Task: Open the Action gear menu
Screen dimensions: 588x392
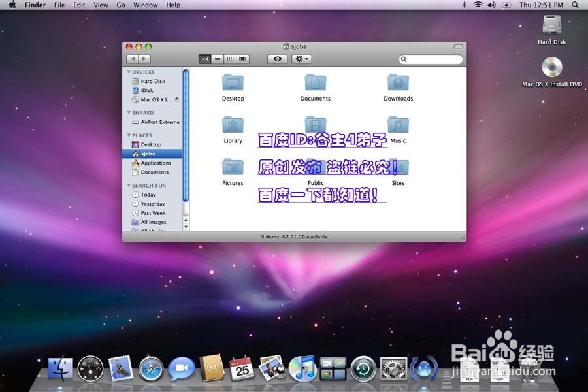Action: click(300, 59)
